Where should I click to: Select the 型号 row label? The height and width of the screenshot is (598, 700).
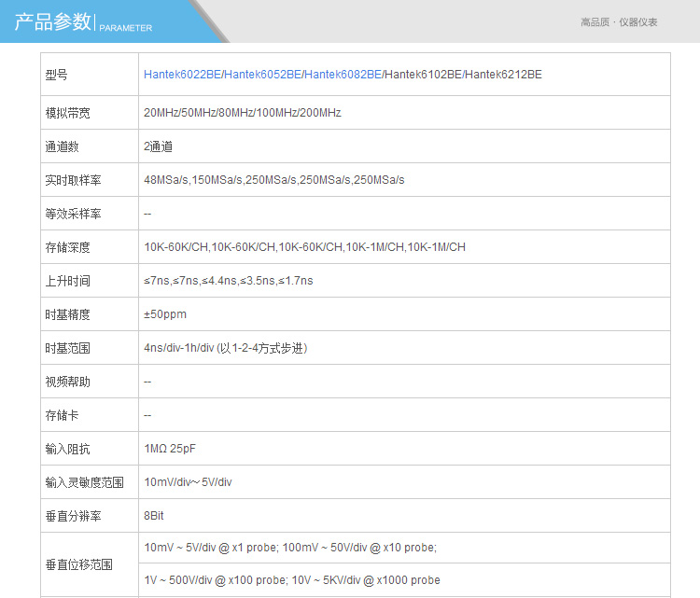[57, 75]
